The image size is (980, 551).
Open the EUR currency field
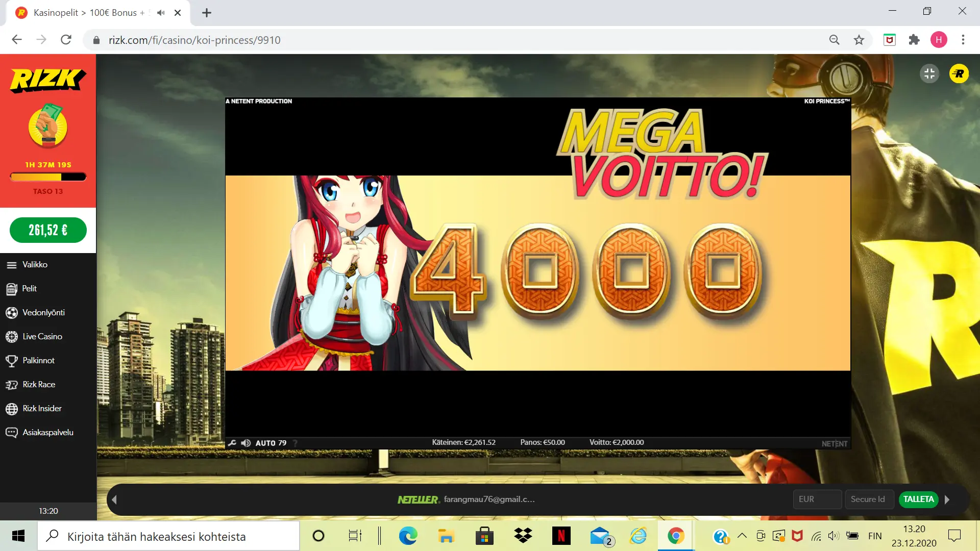click(x=817, y=499)
